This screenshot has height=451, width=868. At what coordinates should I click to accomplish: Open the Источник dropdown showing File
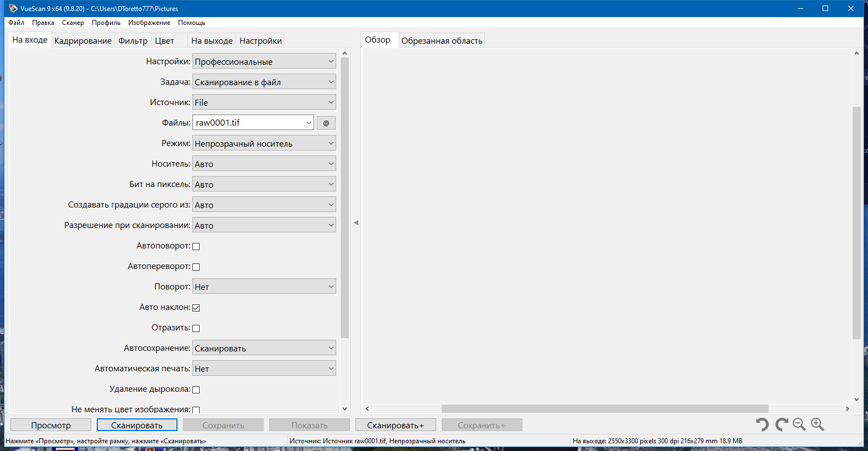pos(264,102)
